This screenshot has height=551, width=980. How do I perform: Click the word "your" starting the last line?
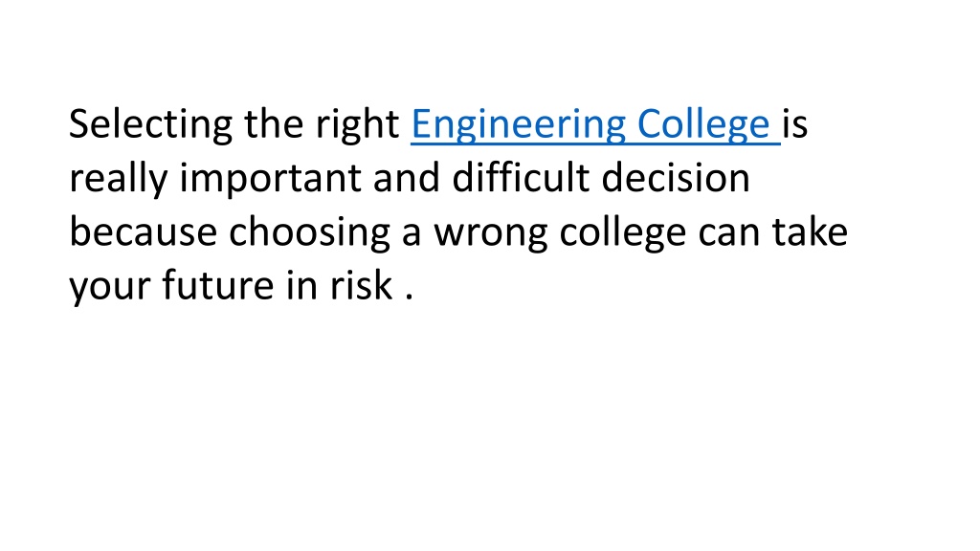point(110,287)
